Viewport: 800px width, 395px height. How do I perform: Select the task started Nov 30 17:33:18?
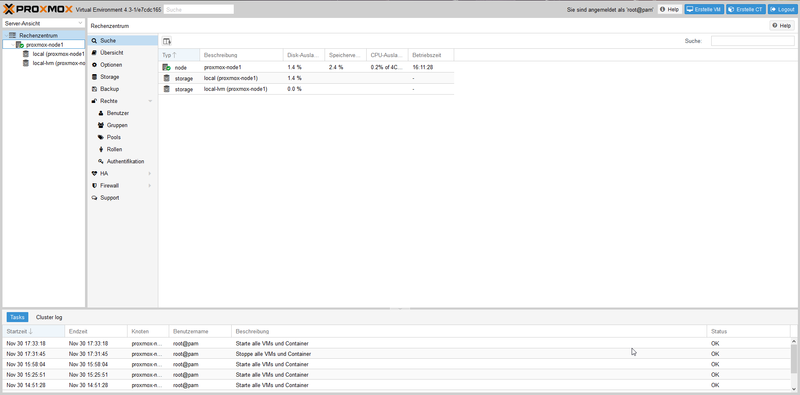396,343
